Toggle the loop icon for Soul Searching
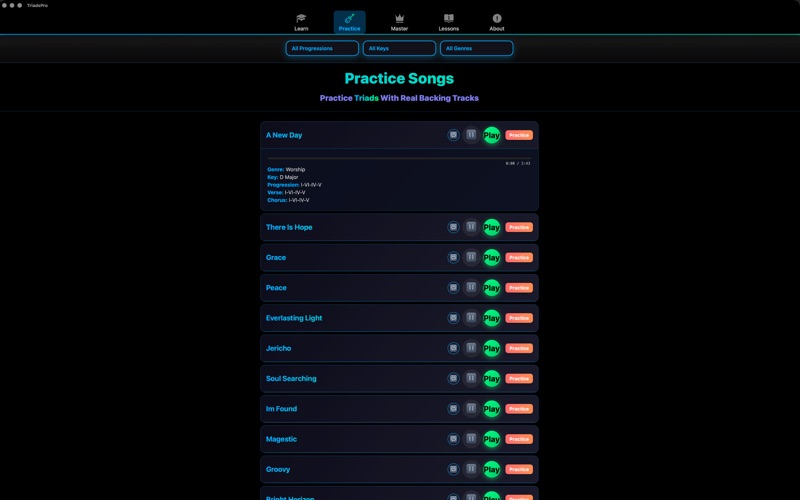This screenshot has height=500, width=800. pos(453,379)
